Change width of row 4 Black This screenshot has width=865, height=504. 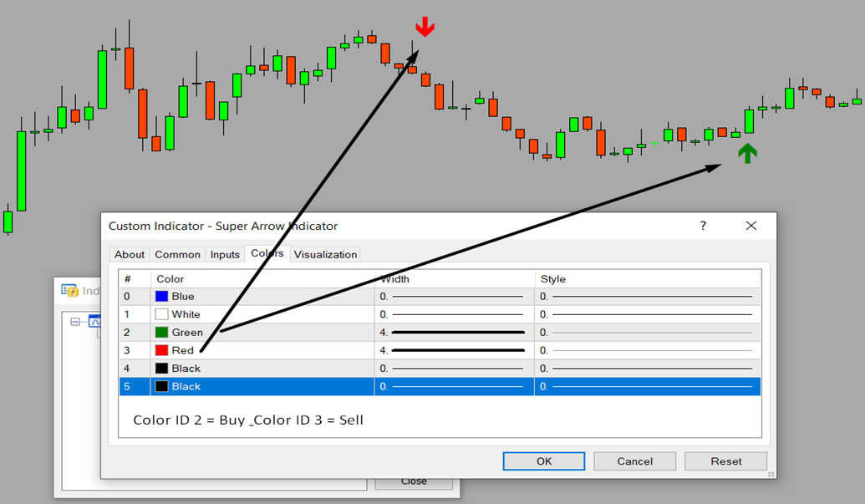pos(454,369)
